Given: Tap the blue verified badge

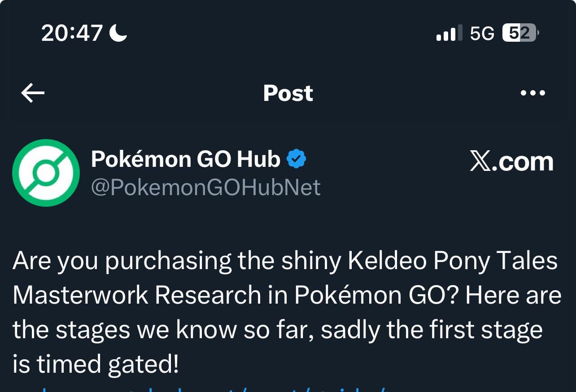Looking at the screenshot, I should 296,159.
